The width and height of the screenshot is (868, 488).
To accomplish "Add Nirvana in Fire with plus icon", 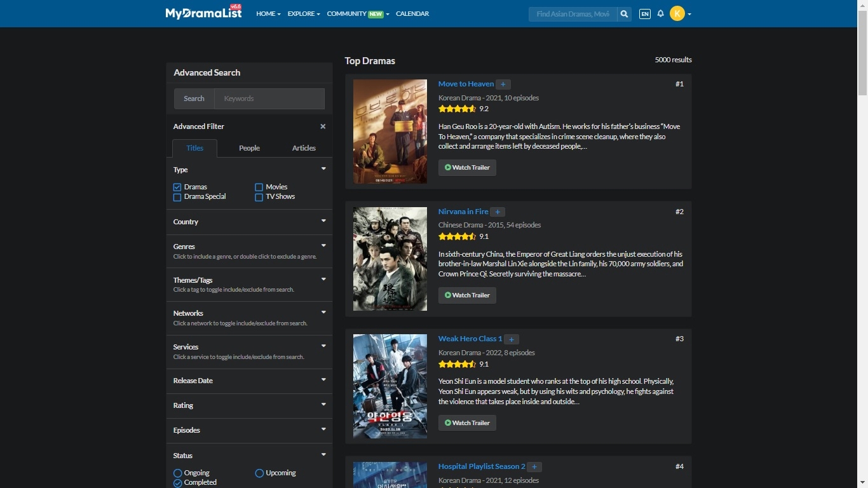I will 498,212.
